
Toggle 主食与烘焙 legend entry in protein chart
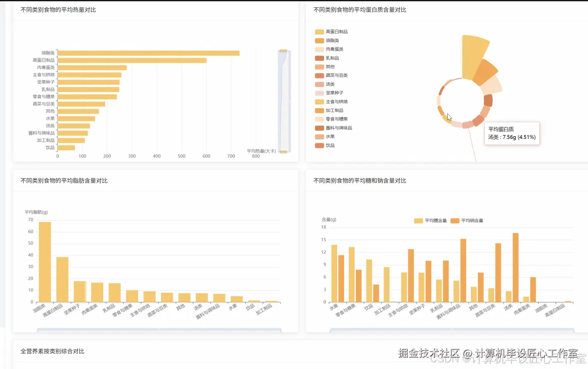pos(331,102)
